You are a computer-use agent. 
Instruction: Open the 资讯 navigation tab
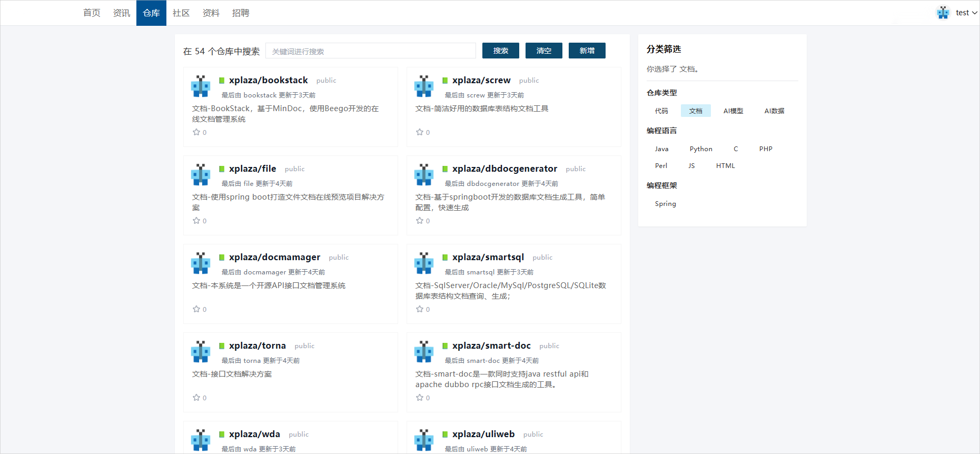click(121, 13)
